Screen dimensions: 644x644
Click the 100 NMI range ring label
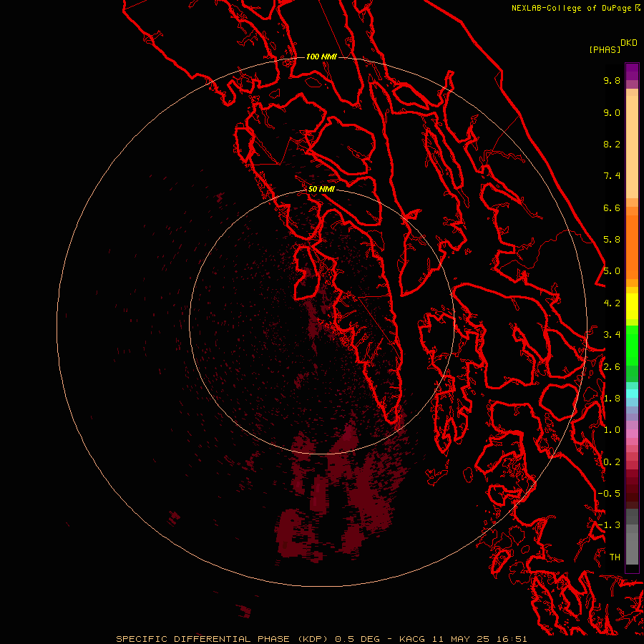[321, 57]
